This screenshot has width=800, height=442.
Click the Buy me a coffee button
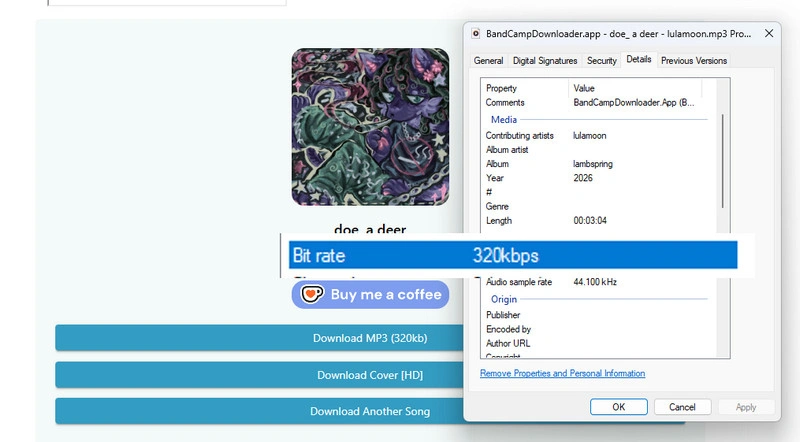(x=370, y=294)
